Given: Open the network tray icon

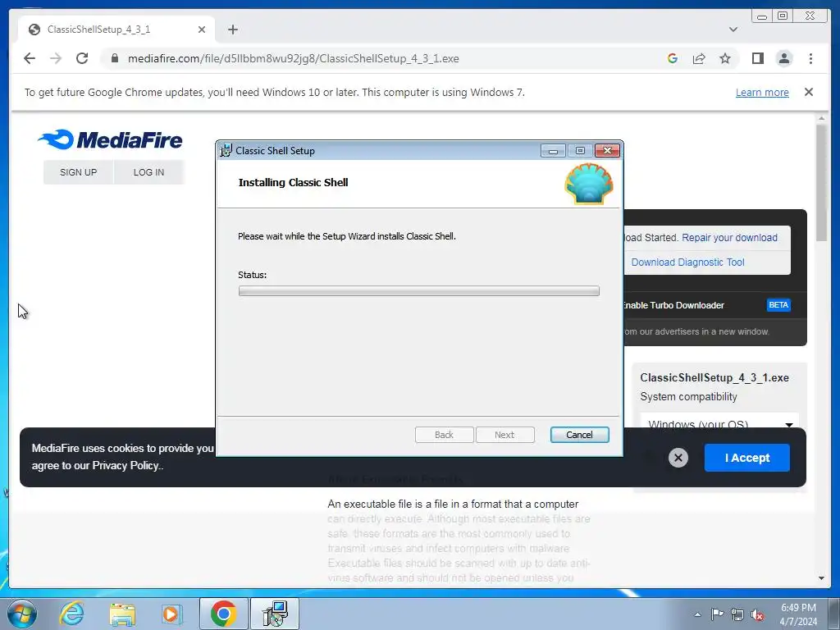Looking at the screenshot, I should (737, 614).
